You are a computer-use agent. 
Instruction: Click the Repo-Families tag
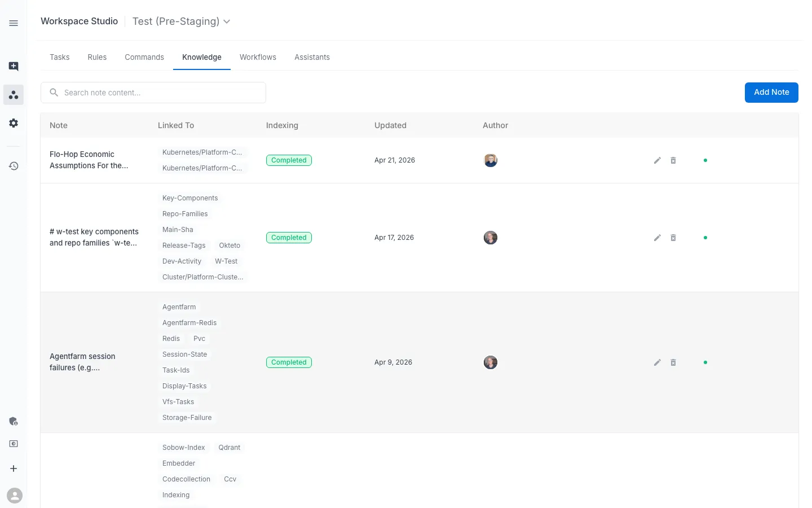(x=185, y=214)
